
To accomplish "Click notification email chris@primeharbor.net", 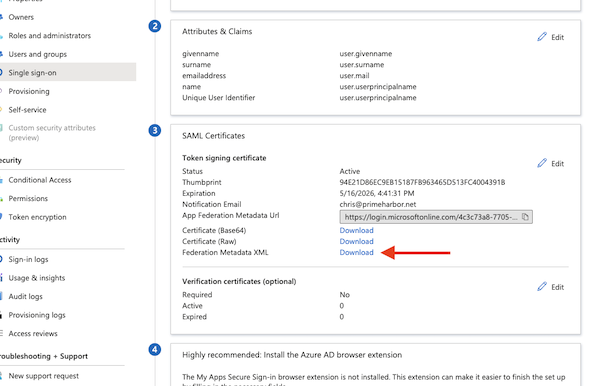I will tap(378, 204).
